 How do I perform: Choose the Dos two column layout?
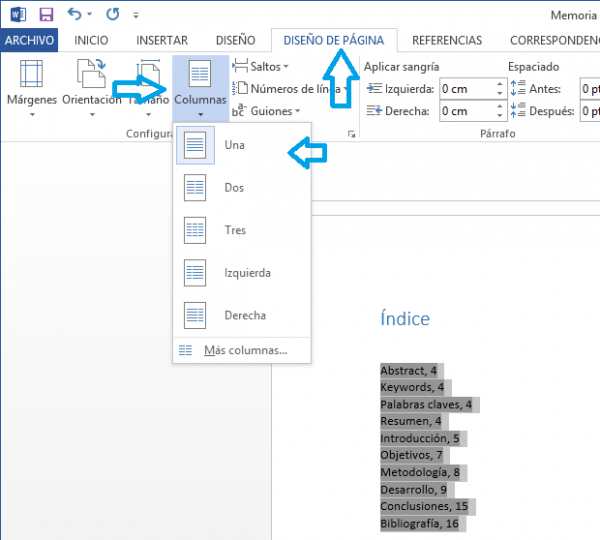click(x=242, y=188)
